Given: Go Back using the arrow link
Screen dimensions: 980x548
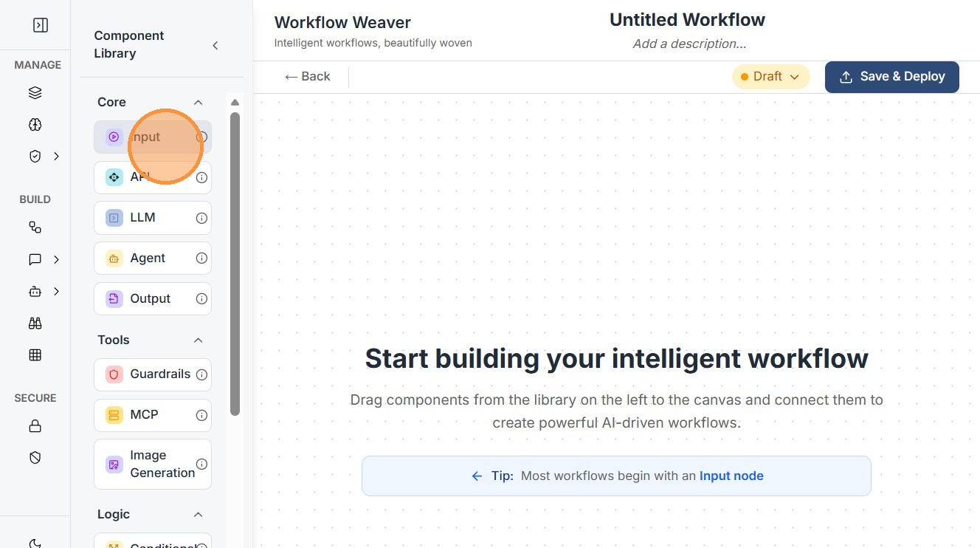Looking at the screenshot, I should pos(308,77).
